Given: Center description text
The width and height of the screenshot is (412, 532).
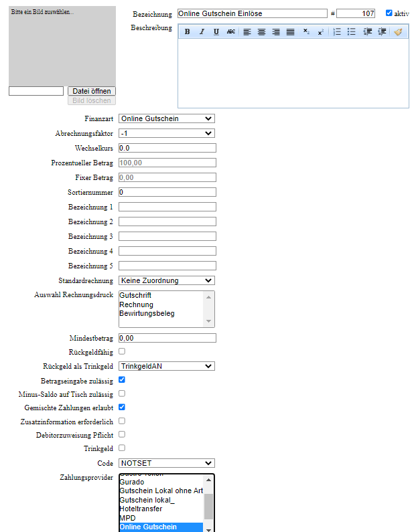Looking at the screenshot, I should point(261,32).
